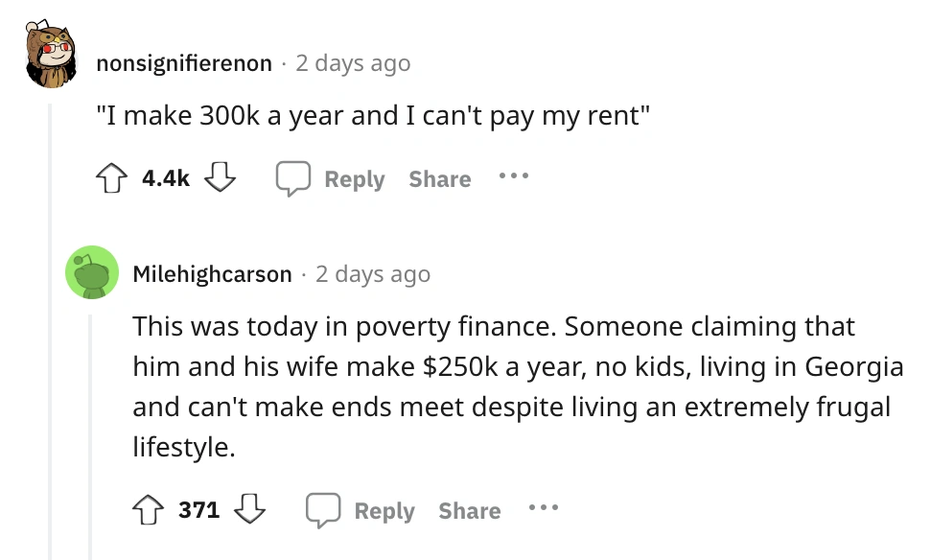Viewport: 931px width, 560px height.
Task: Collapse nonsignifierenon's thread using vertical line
Action: click(x=51, y=336)
